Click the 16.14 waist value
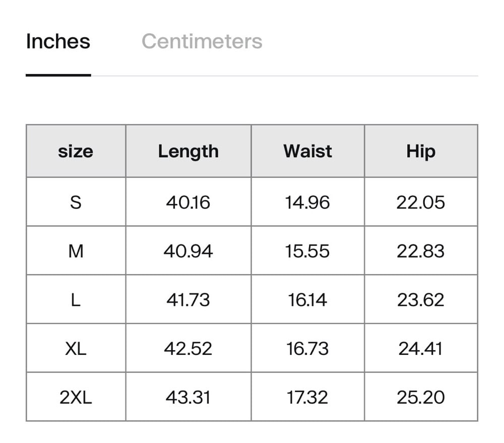This screenshot has width=504, height=443. tap(307, 300)
